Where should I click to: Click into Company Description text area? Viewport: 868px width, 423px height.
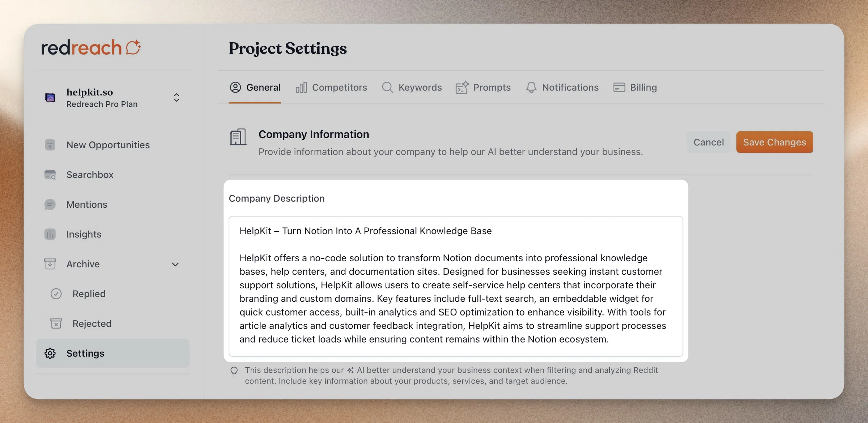click(456, 286)
